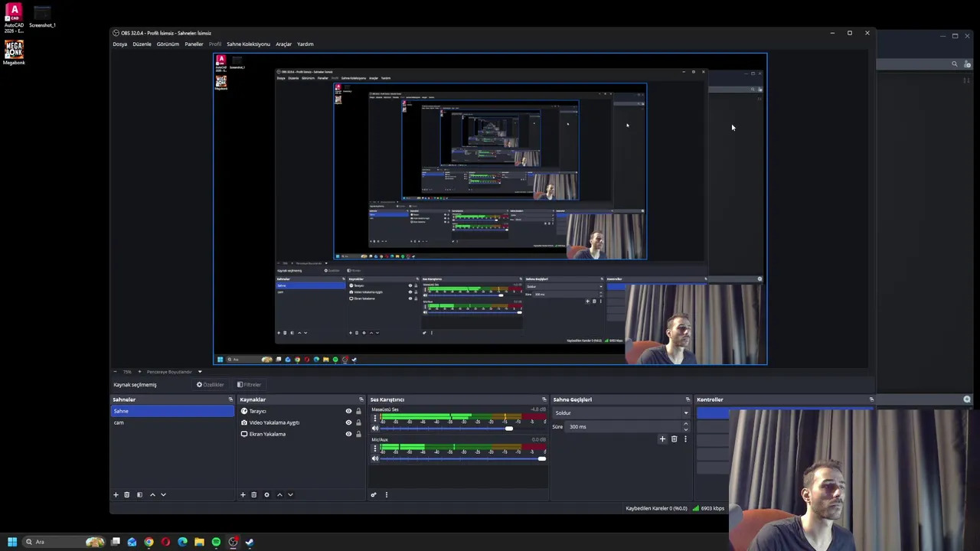Open Yardım menu
This screenshot has height=551, width=980.
[305, 44]
